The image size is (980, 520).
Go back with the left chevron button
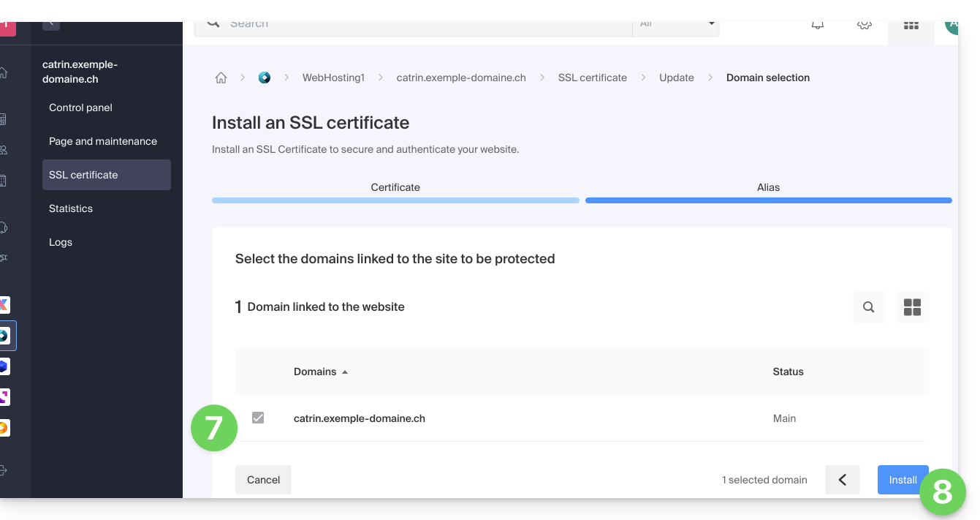[x=842, y=480]
